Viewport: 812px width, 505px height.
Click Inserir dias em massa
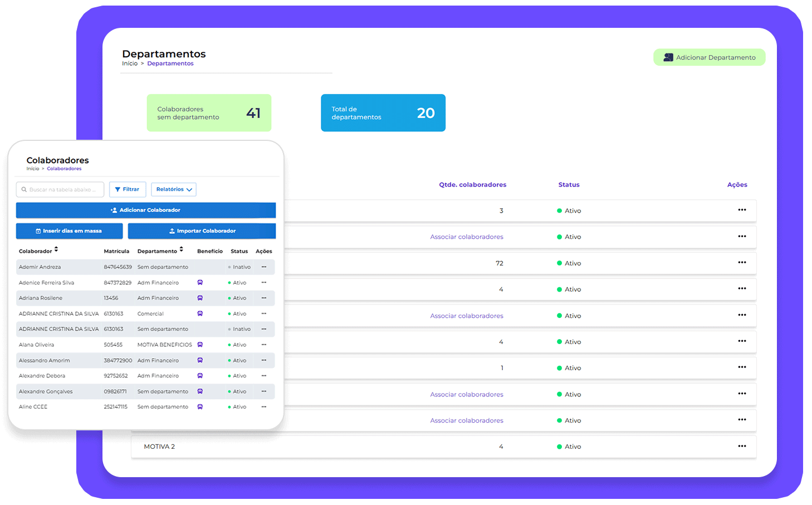(69, 231)
